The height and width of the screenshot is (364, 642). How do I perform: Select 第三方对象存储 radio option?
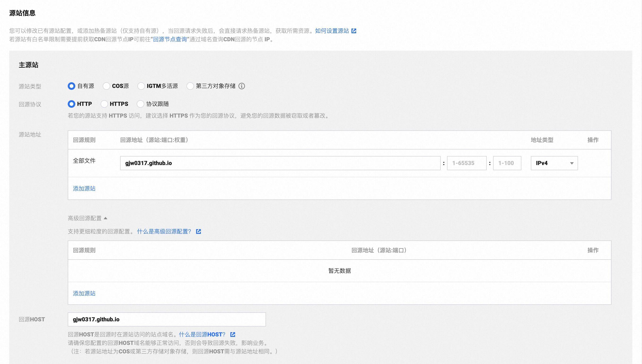(x=190, y=86)
